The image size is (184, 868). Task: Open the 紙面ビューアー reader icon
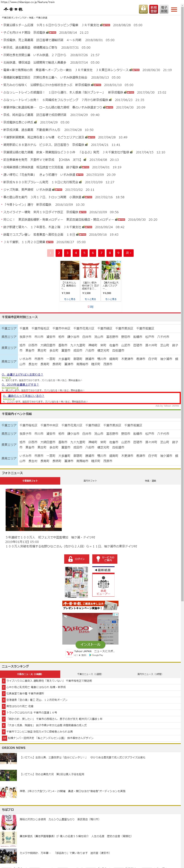click(x=103, y=585)
